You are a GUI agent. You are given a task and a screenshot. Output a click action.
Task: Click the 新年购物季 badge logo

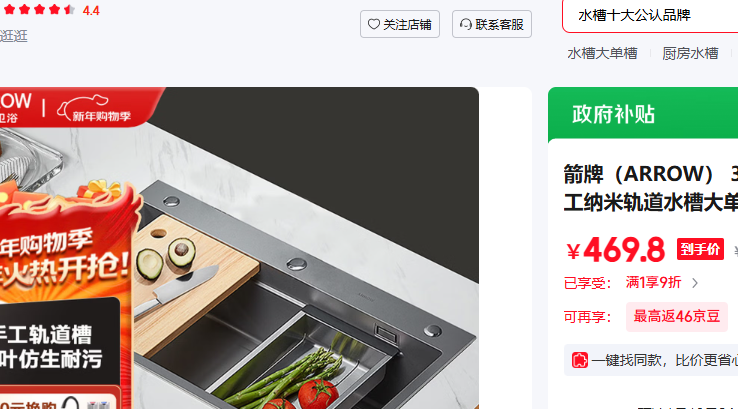(x=95, y=108)
